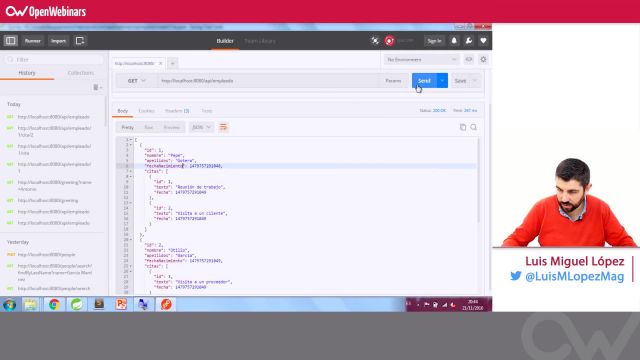Switch to the Builder tab
Image resolution: width=640 pixels, height=360 pixels.
coord(225,41)
